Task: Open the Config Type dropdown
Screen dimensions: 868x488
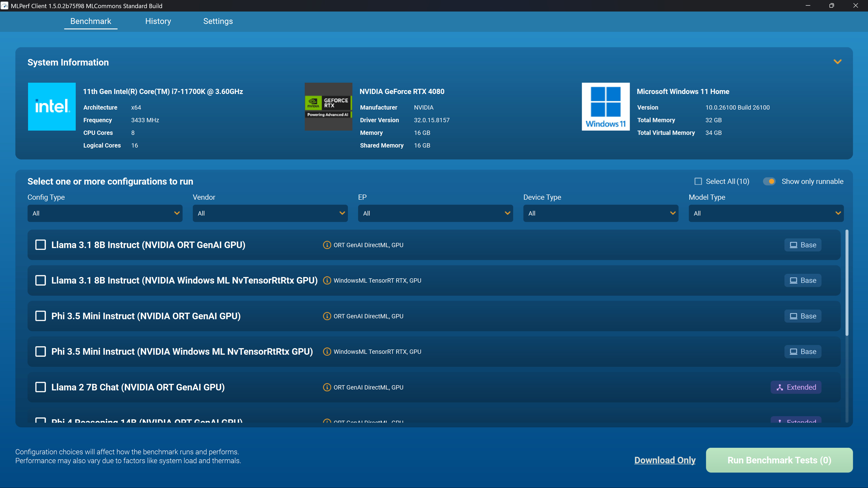Action: pos(105,213)
